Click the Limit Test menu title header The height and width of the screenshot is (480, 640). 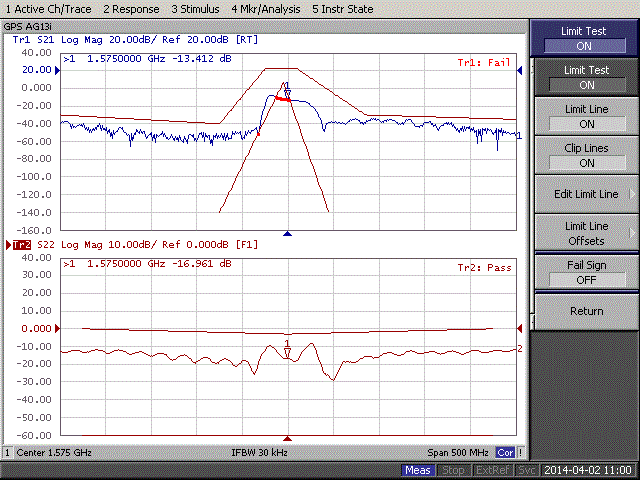pyautogui.click(x=584, y=38)
